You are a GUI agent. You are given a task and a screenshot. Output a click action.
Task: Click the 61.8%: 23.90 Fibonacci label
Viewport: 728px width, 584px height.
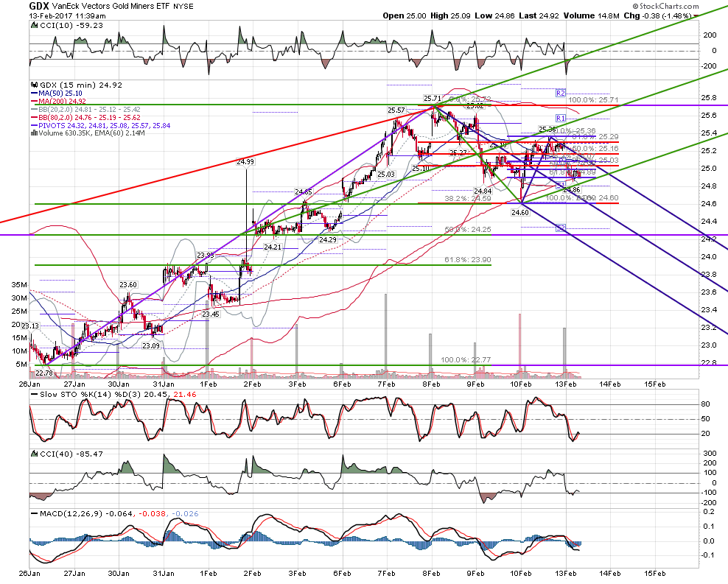(468, 260)
